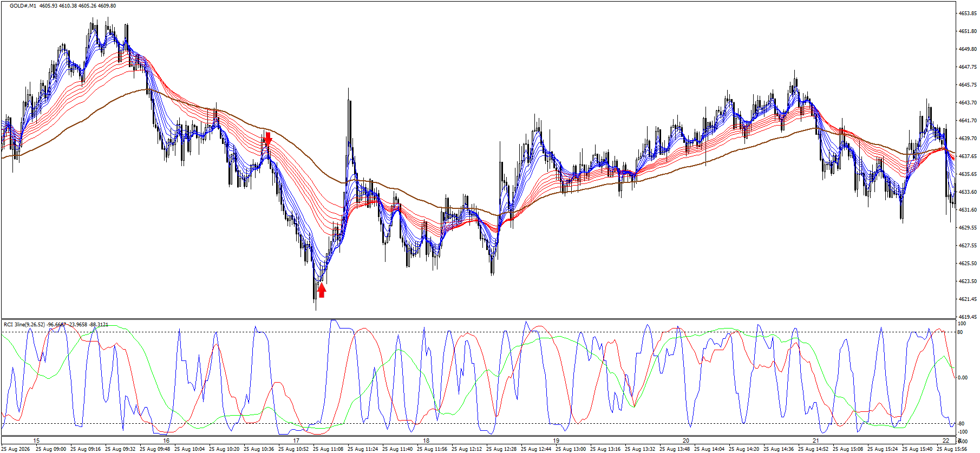Click the RCI 0.00 level label
Viewport: 980px width, 453px height.
coord(963,378)
